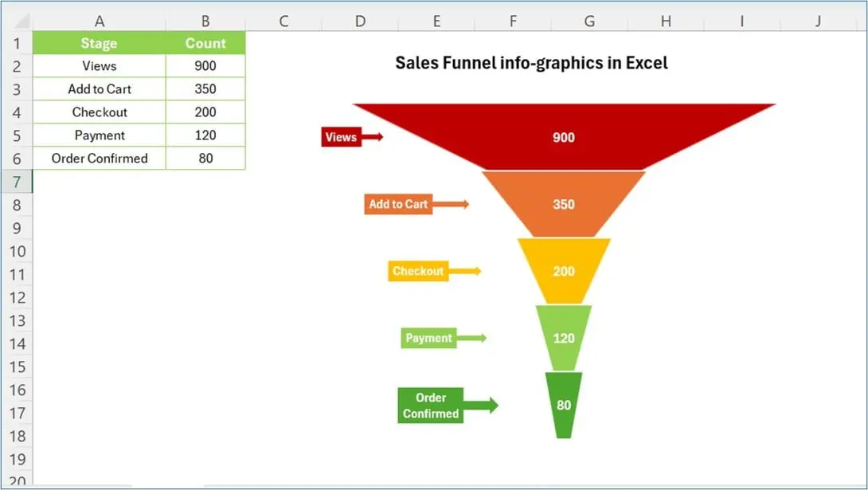This screenshot has width=868, height=490.
Task: Select the table cell with value 900
Action: pyautogui.click(x=205, y=66)
